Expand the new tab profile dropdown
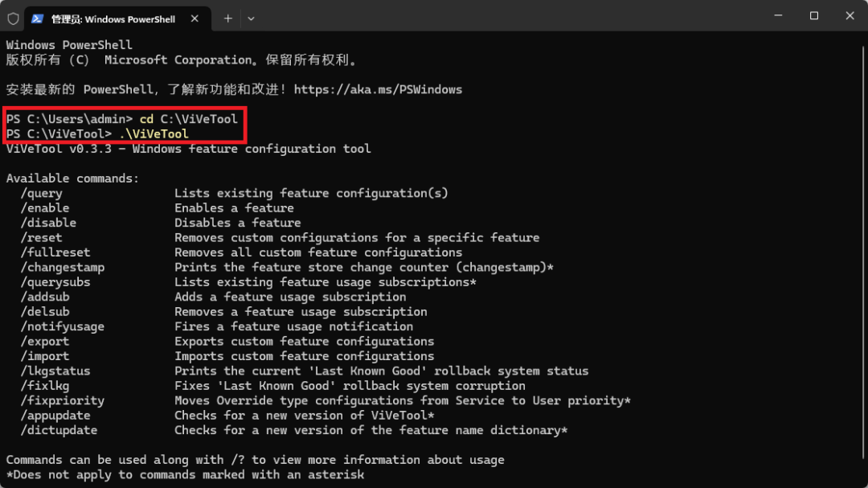 (251, 18)
